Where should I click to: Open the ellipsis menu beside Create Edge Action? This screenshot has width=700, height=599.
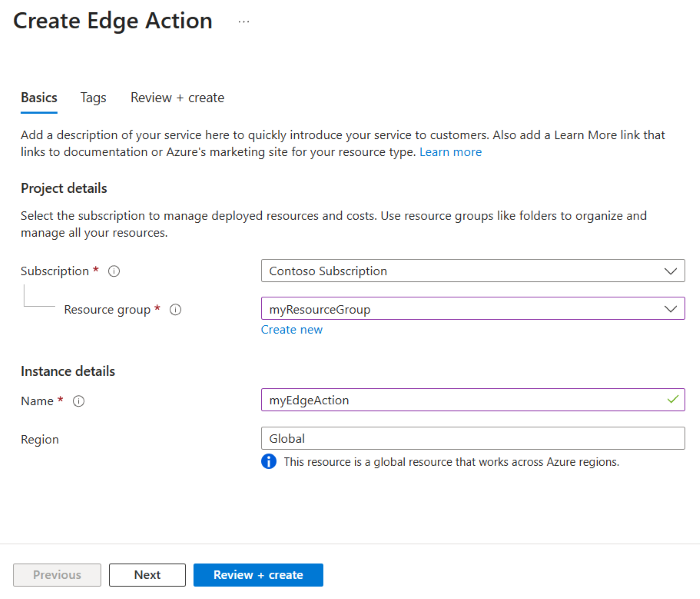244,21
